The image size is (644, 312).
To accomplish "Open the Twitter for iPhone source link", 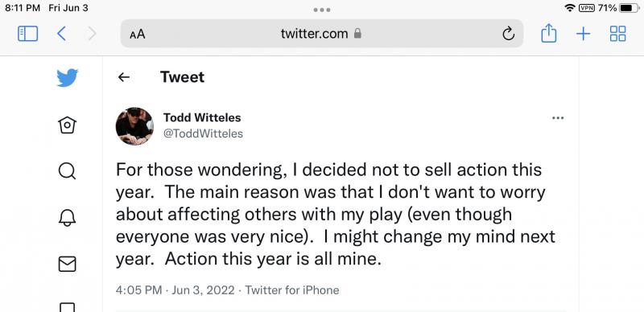I will click(292, 290).
